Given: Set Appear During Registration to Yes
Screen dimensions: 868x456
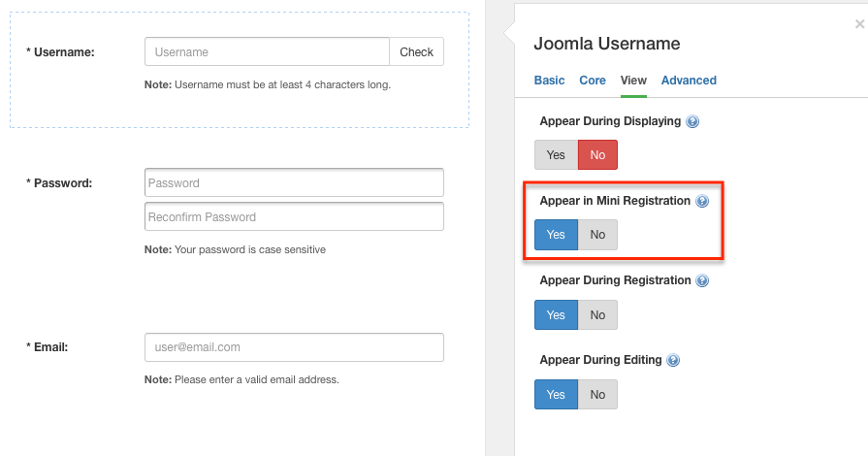Looking at the screenshot, I should coord(556,314).
